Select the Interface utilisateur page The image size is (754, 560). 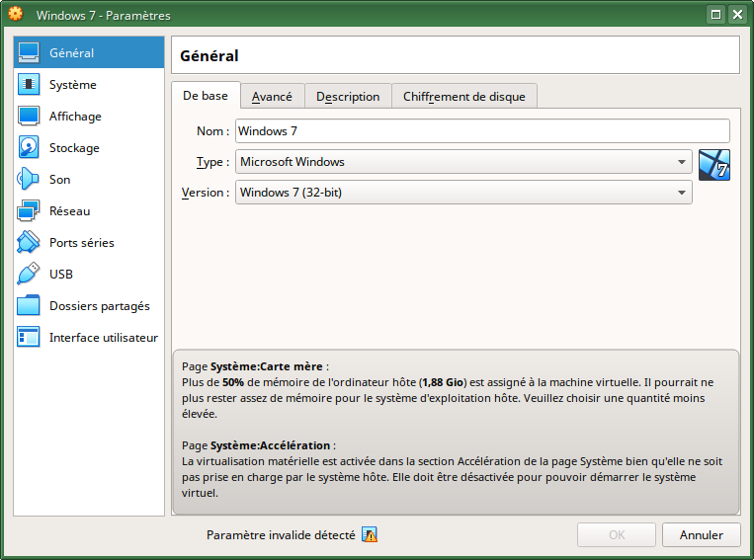(89, 337)
